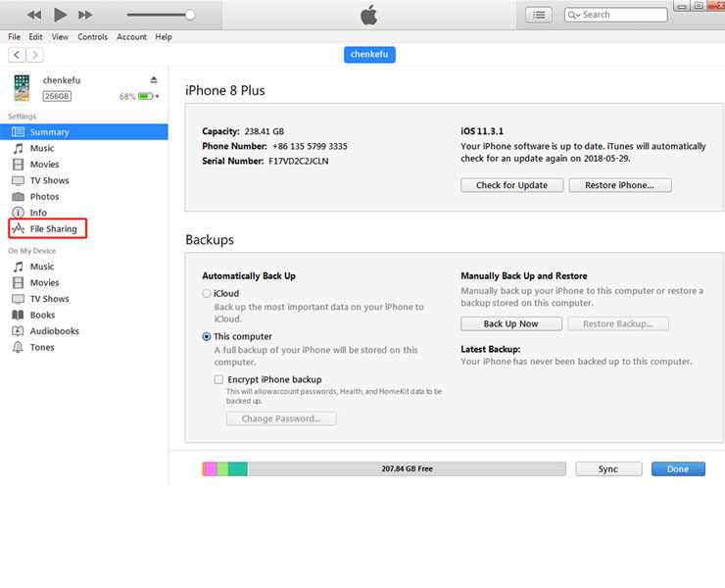Click the Change Password... button

[281, 418]
